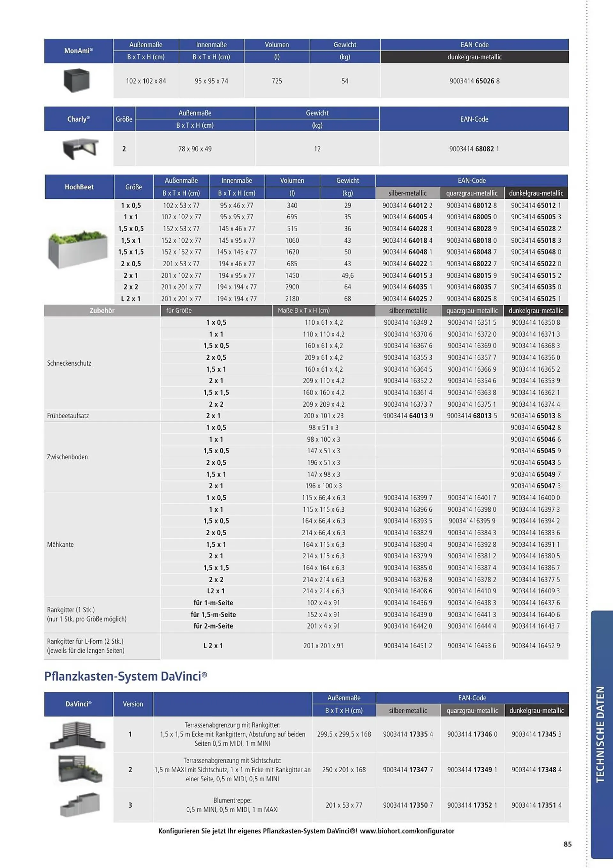Open the www.biohort.com/konfigurator link
Viewport: 613px width, 868px height.
407,831
